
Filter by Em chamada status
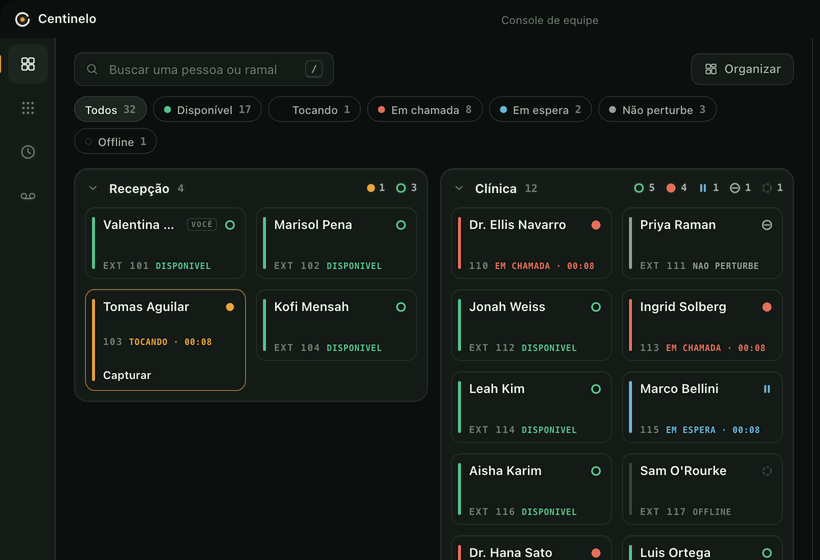tap(425, 109)
